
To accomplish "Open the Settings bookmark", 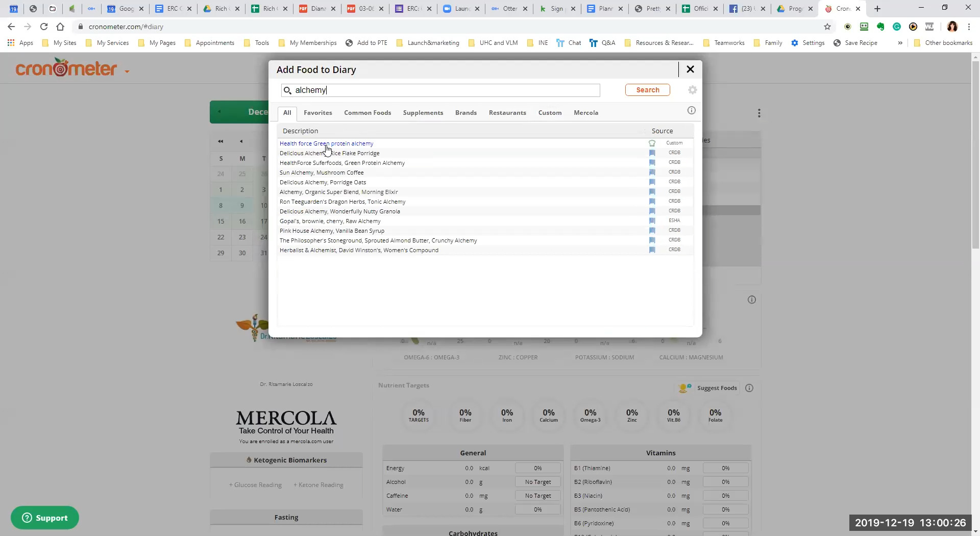I will click(808, 43).
